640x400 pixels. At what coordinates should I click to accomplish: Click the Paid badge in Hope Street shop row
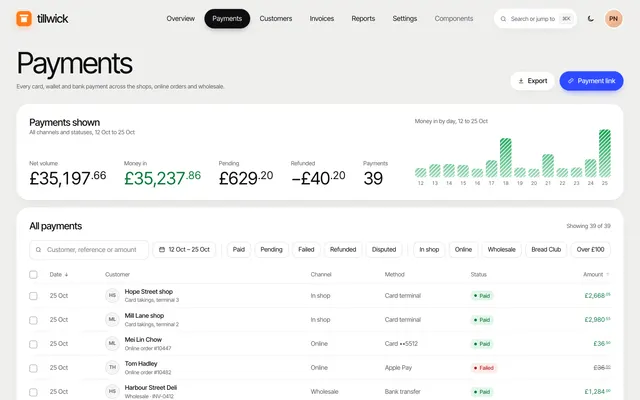pyautogui.click(x=482, y=296)
